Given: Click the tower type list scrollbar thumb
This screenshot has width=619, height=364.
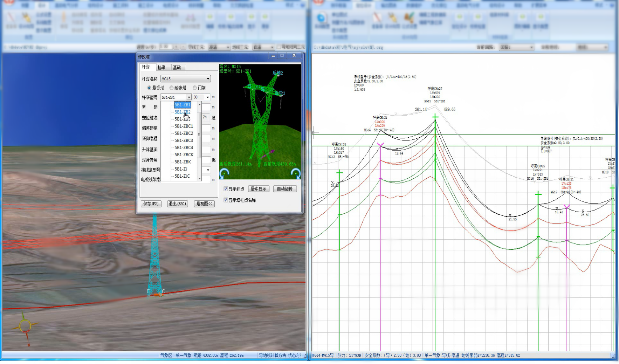Looking at the screenshot, I should point(199,135).
